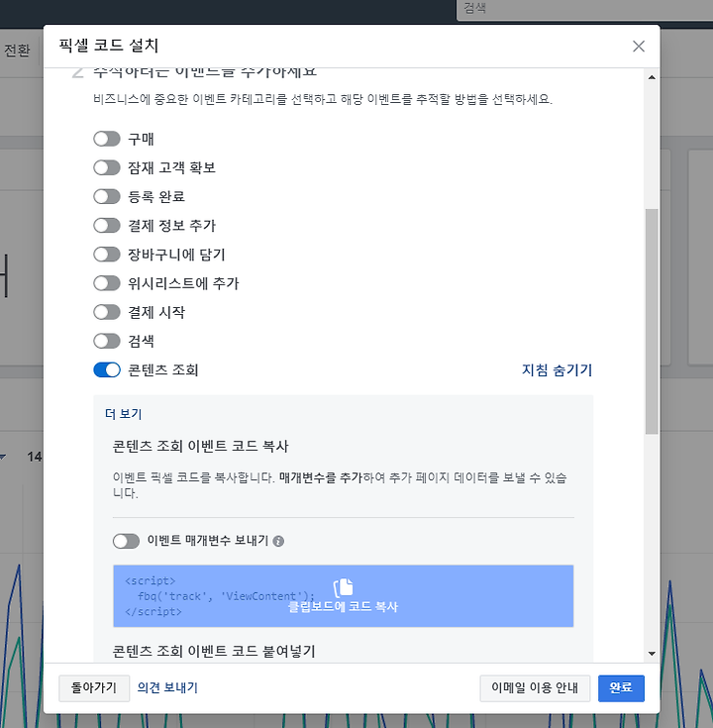The height and width of the screenshot is (728, 713).
Task: Click the dialog scrollbar down arrow
Action: pyautogui.click(x=652, y=654)
